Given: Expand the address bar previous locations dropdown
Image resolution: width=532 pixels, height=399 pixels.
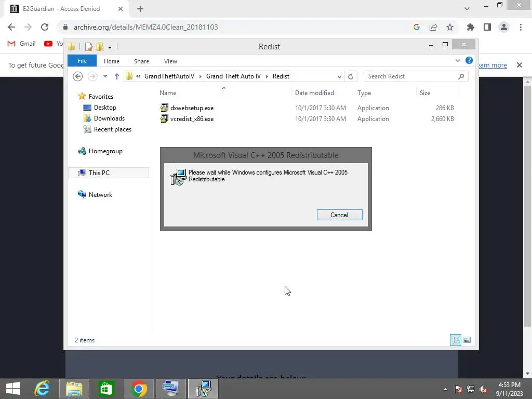Looking at the screenshot, I should (339, 77).
